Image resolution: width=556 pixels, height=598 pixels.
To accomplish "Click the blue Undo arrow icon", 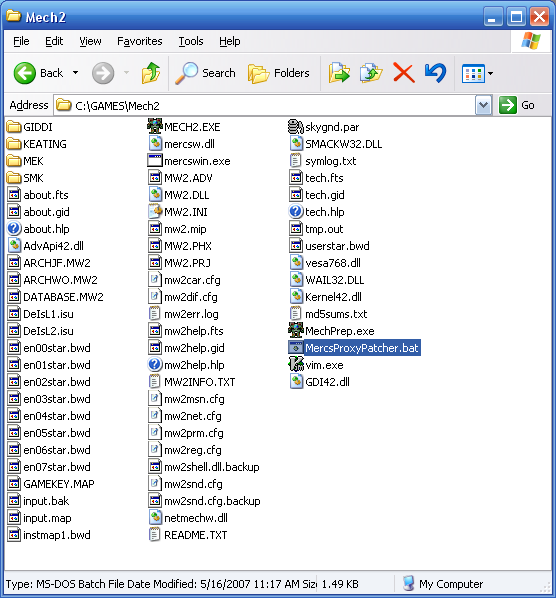I will click(x=435, y=73).
